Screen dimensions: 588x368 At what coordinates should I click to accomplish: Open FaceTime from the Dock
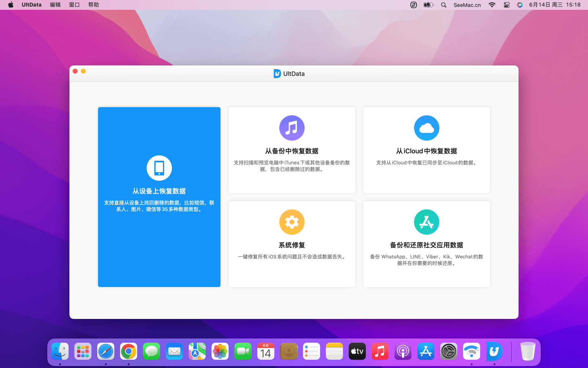click(243, 351)
